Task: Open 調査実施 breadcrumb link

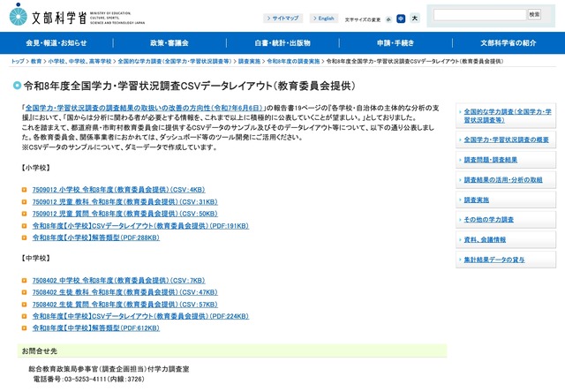Action: 249,61
